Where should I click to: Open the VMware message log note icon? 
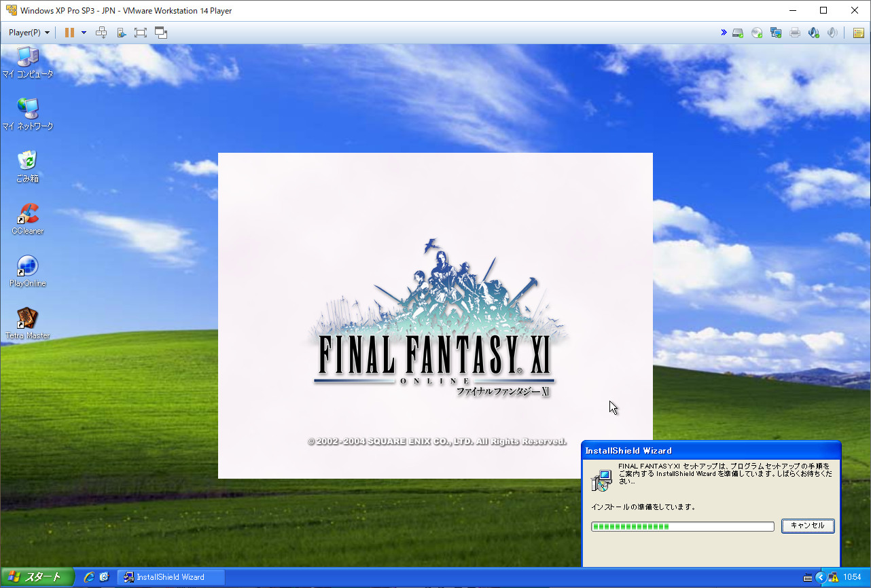(x=858, y=33)
